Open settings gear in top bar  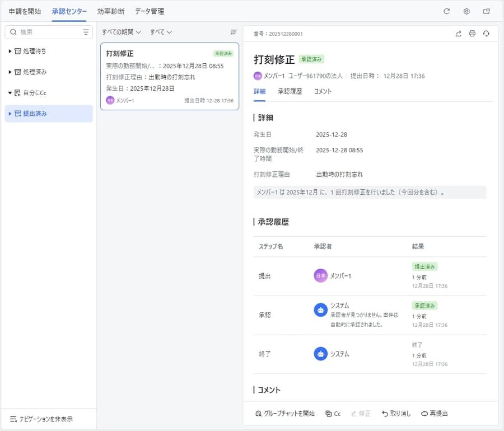click(466, 11)
